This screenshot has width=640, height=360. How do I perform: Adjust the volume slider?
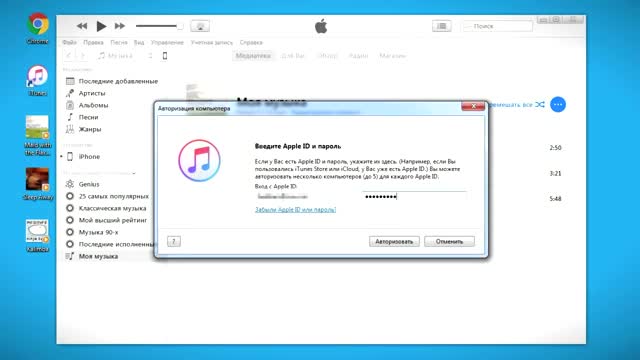point(159,26)
